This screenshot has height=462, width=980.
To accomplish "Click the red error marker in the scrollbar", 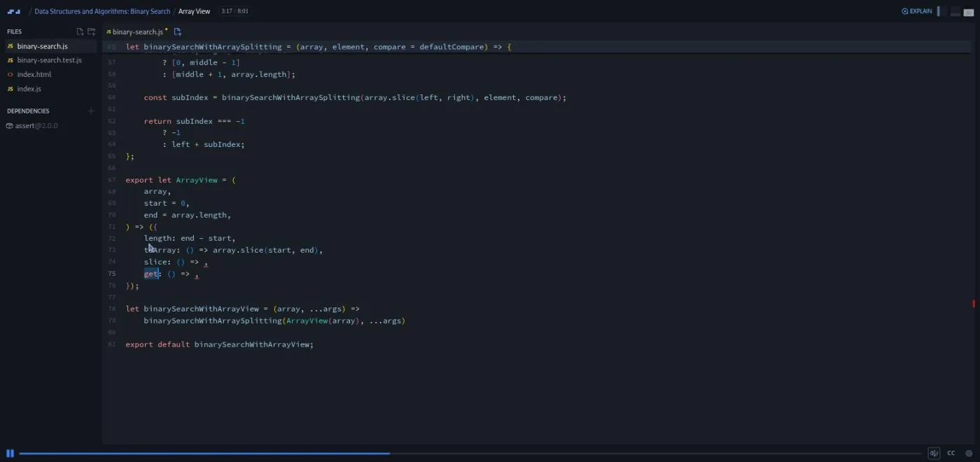I will click(x=973, y=303).
